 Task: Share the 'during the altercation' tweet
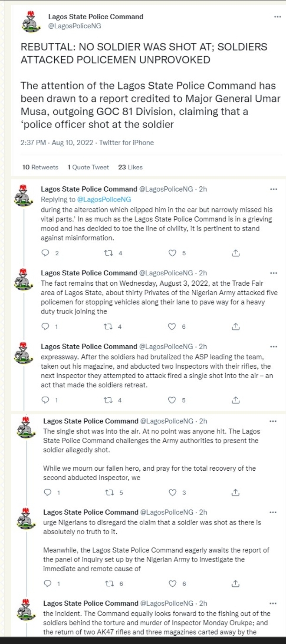(x=235, y=253)
